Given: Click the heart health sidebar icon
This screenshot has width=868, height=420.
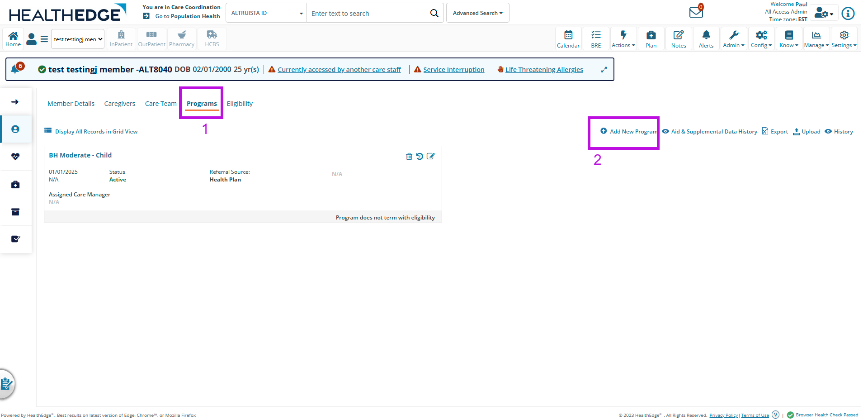Looking at the screenshot, I should pyautogui.click(x=15, y=157).
